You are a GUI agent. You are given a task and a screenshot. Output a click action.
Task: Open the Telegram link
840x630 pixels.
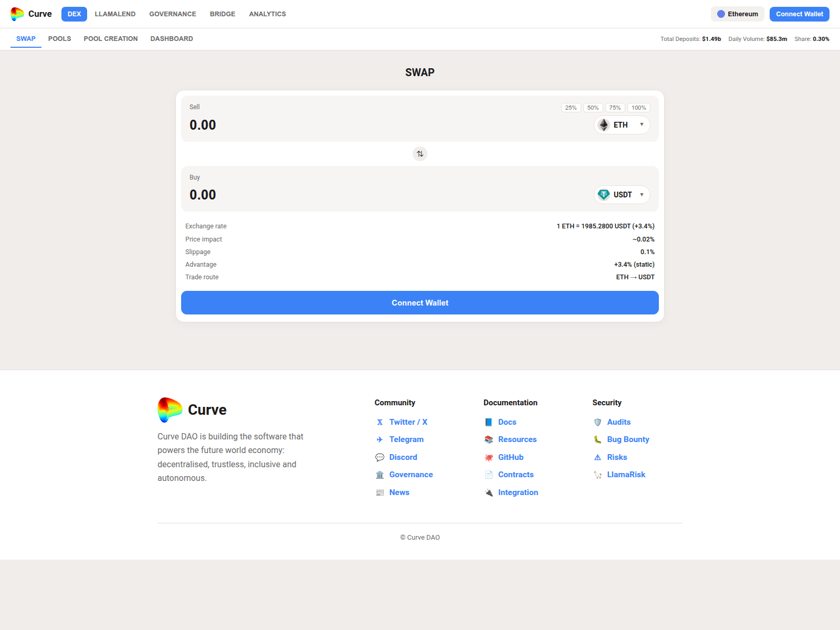coord(406,439)
